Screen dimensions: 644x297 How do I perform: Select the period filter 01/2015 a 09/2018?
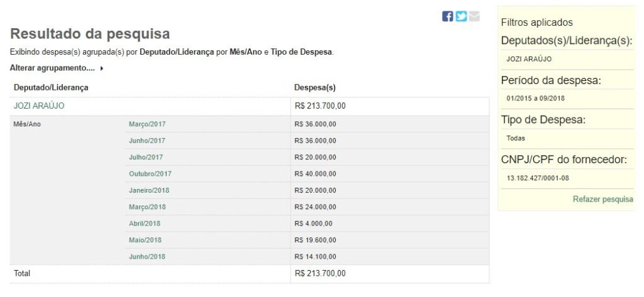coord(536,99)
